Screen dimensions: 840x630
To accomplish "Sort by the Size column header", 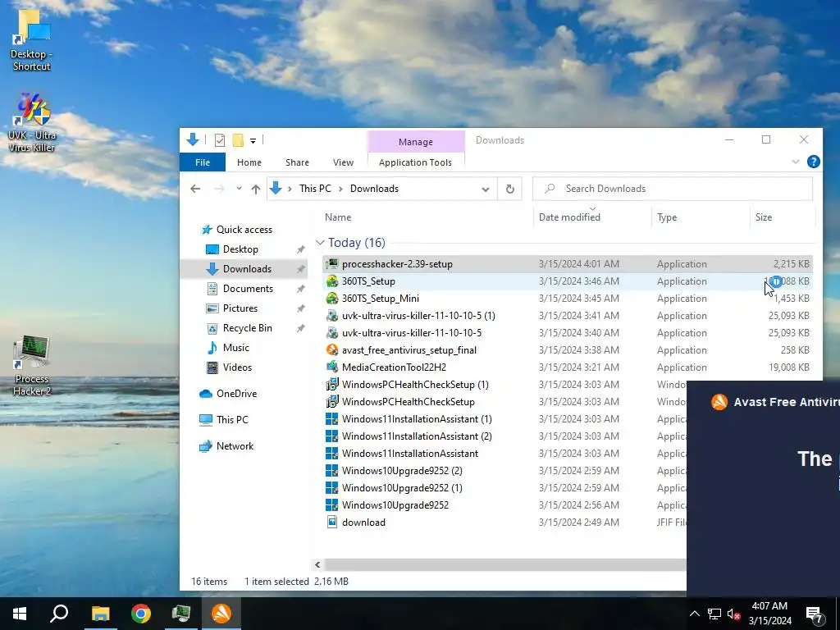I will (764, 217).
